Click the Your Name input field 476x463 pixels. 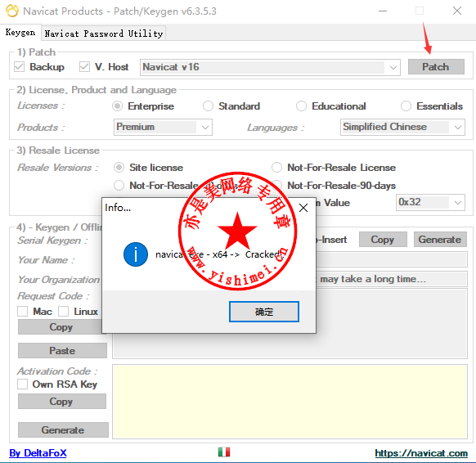click(391, 260)
